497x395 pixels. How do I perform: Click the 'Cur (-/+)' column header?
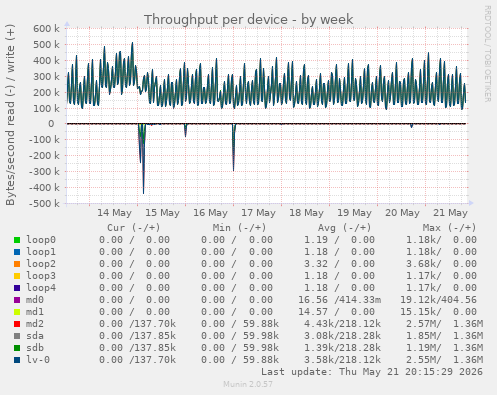pyautogui.click(x=134, y=228)
